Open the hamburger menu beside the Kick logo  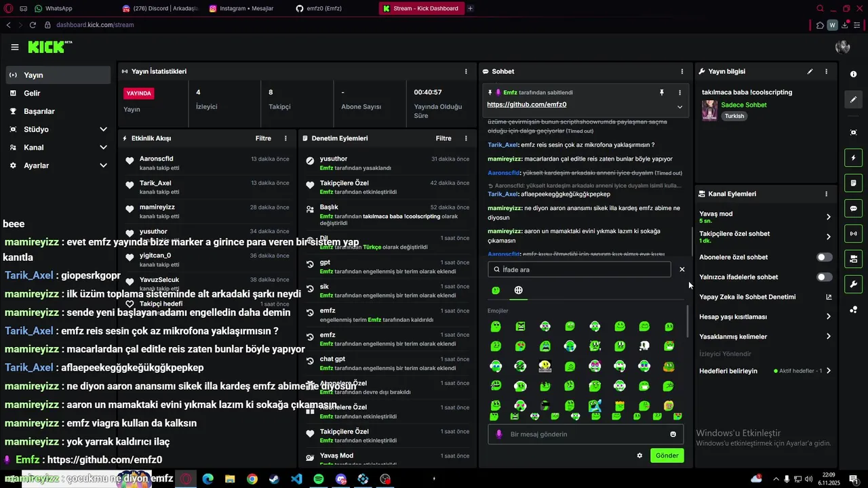click(15, 47)
